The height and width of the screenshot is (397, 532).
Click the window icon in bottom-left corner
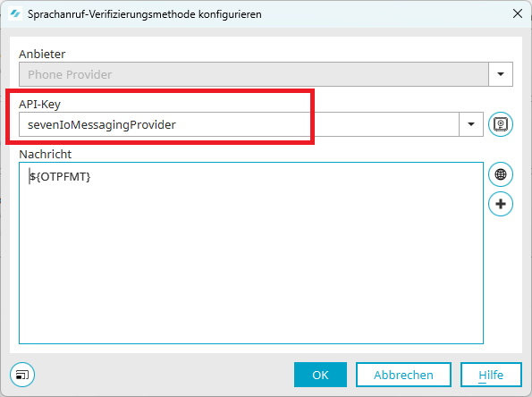pyautogui.click(x=22, y=375)
